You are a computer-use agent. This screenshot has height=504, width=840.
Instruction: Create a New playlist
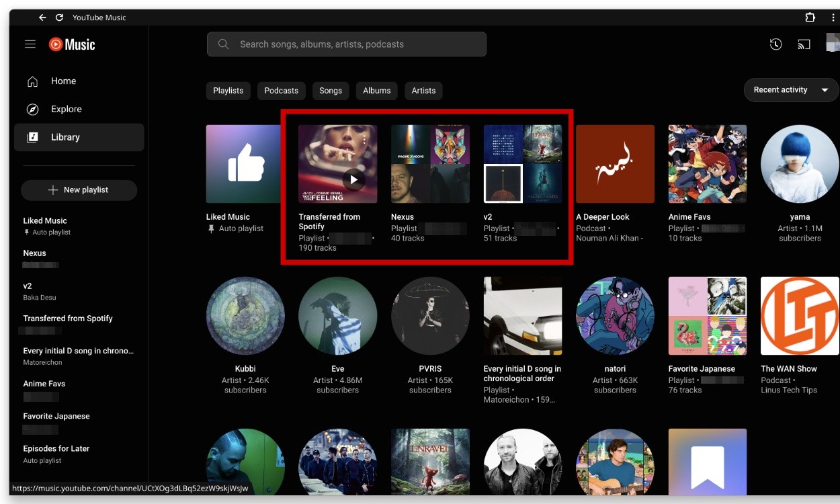pyautogui.click(x=79, y=190)
